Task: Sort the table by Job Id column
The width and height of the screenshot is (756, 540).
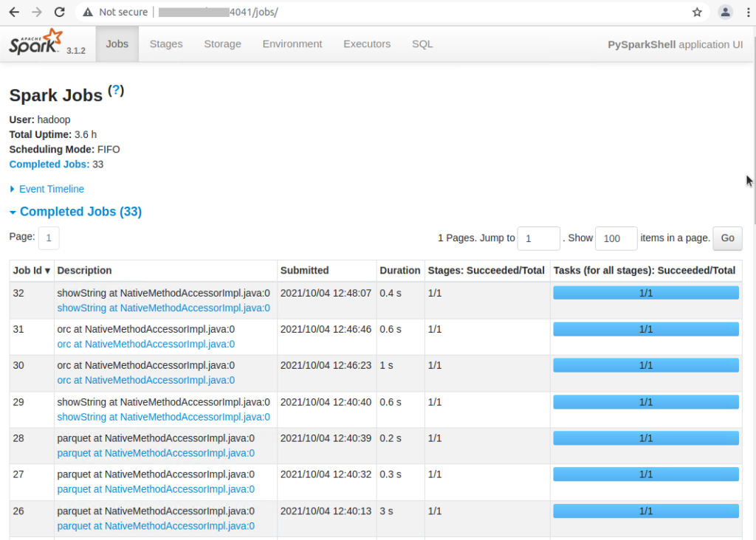Action: (32, 271)
